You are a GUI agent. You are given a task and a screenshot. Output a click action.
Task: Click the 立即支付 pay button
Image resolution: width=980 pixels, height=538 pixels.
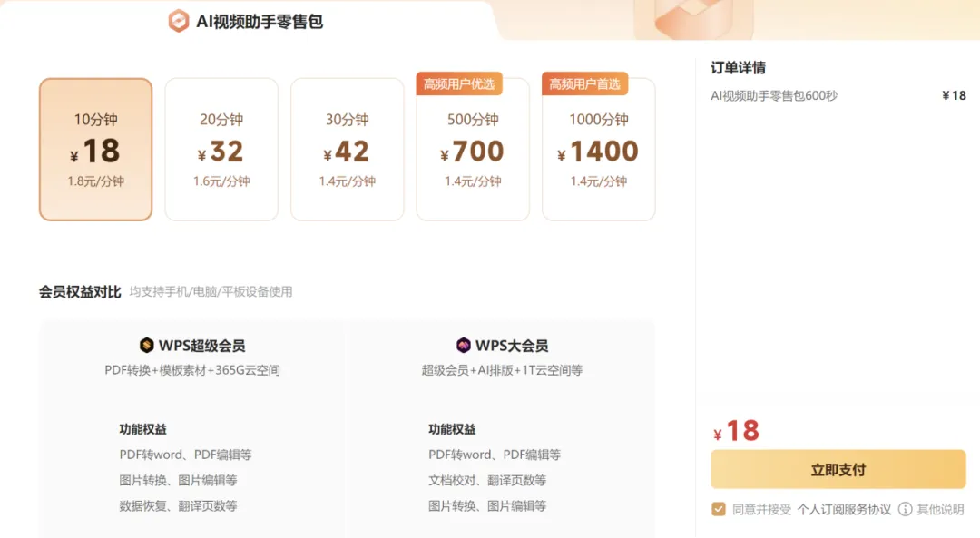(x=838, y=469)
